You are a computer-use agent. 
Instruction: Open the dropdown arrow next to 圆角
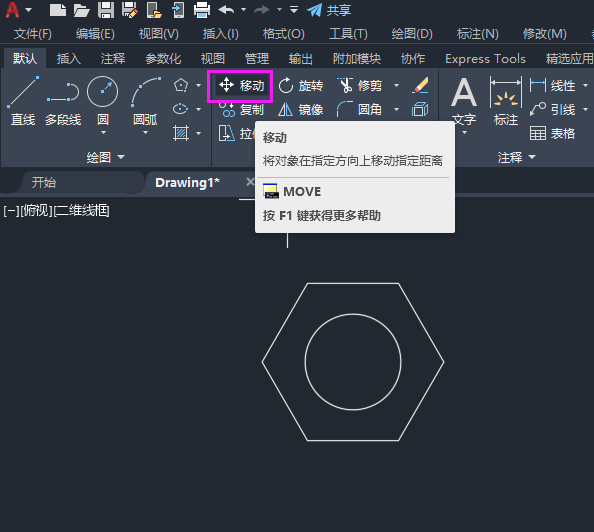396,110
